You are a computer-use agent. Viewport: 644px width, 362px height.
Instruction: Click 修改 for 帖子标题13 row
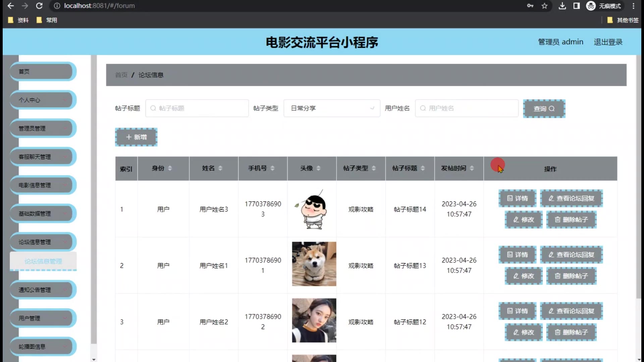524,276
